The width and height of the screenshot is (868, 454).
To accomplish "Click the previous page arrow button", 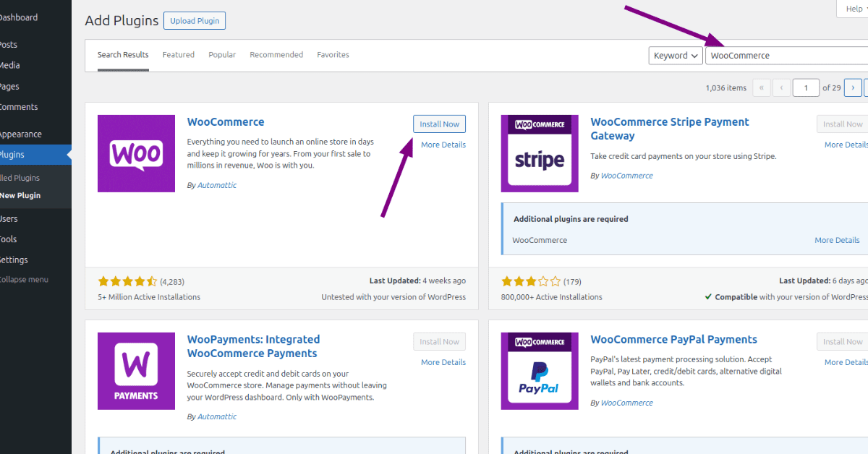I will pos(781,88).
